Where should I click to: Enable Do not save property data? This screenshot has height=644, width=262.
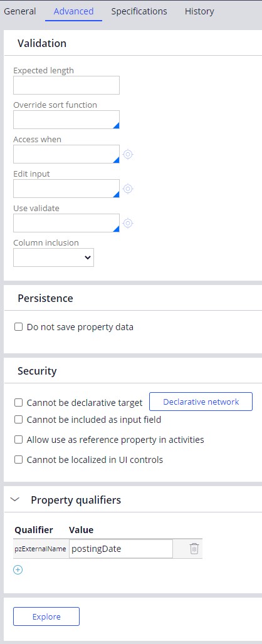[18, 328]
